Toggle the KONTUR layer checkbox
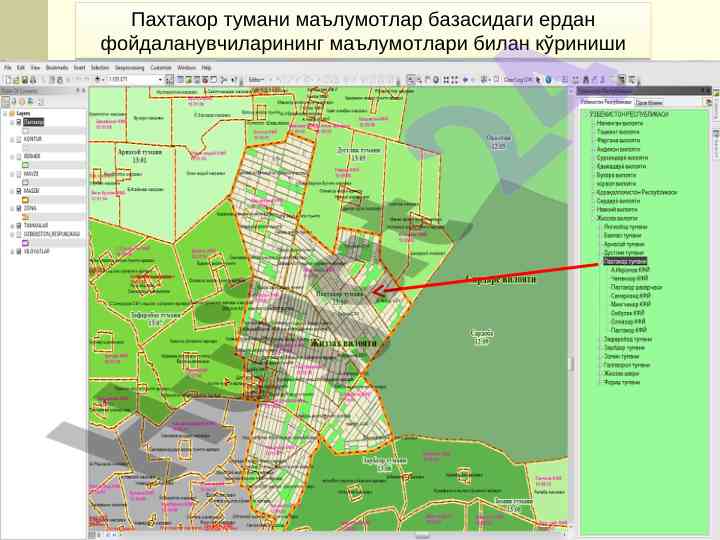This screenshot has width=720, height=540. click(18, 141)
